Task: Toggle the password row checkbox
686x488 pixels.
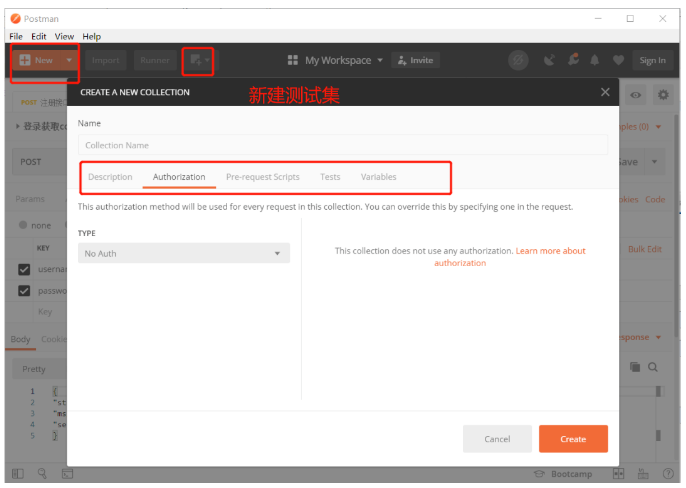Action: [24, 291]
